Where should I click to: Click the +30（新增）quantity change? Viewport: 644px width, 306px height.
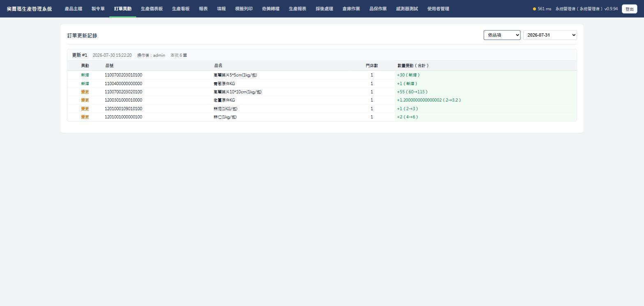point(409,75)
